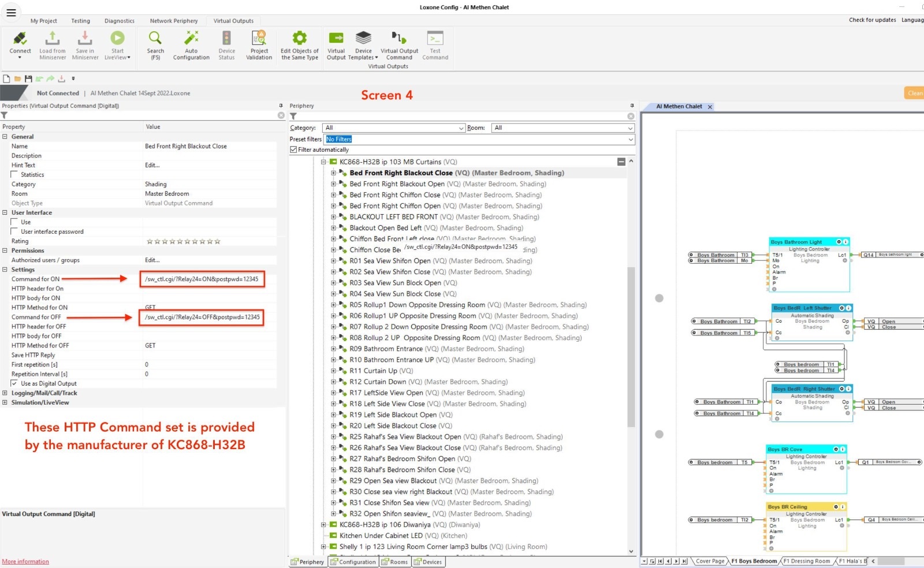Expand the Logging/Mail/Call/Track section
The height and width of the screenshot is (568, 924).
pyautogui.click(x=5, y=393)
